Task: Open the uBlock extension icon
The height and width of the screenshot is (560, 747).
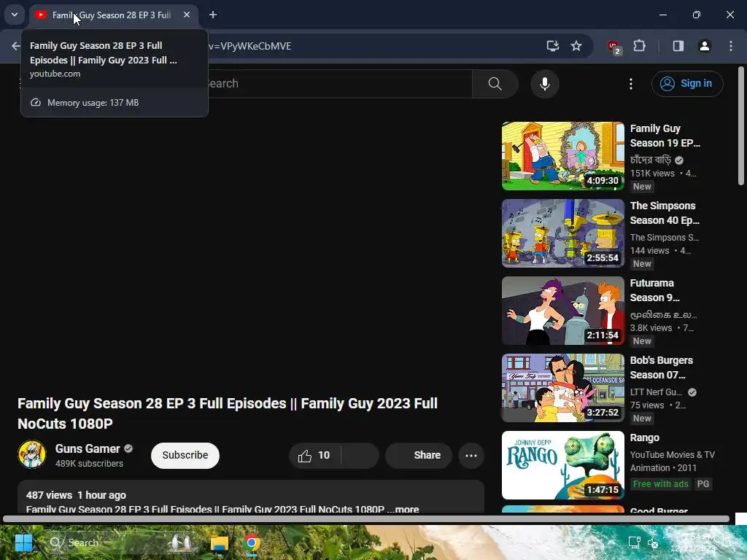Action: point(614,47)
